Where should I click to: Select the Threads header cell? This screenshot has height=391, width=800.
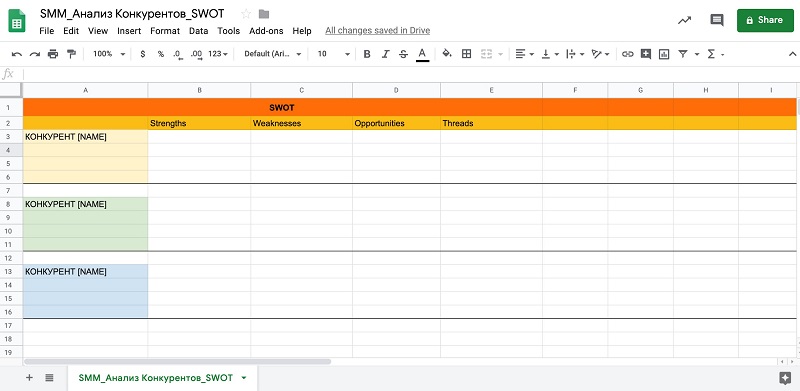tap(491, 123)
